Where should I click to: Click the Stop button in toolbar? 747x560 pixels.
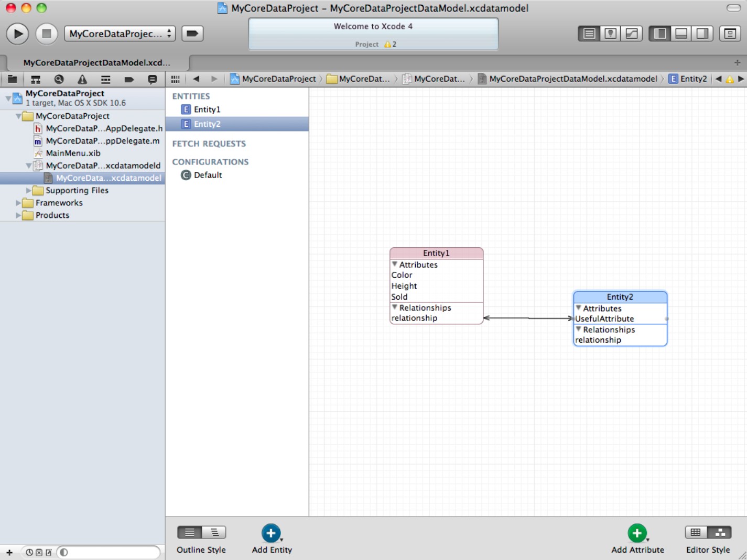pyautogui.click(x=46, y=34)
